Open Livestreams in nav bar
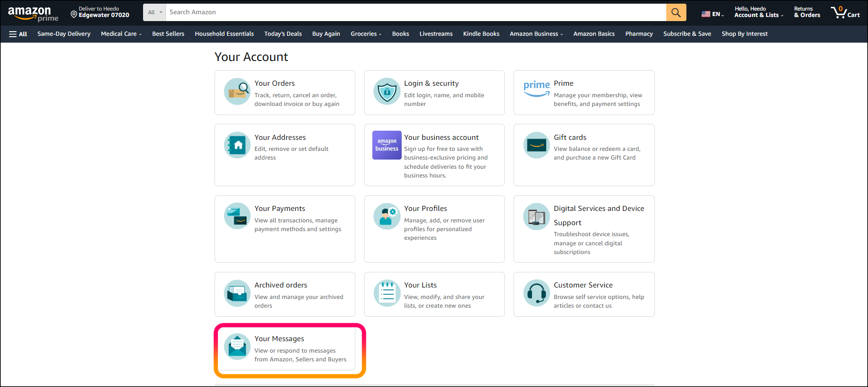This screenshot has width=868, height=387. 436,34
